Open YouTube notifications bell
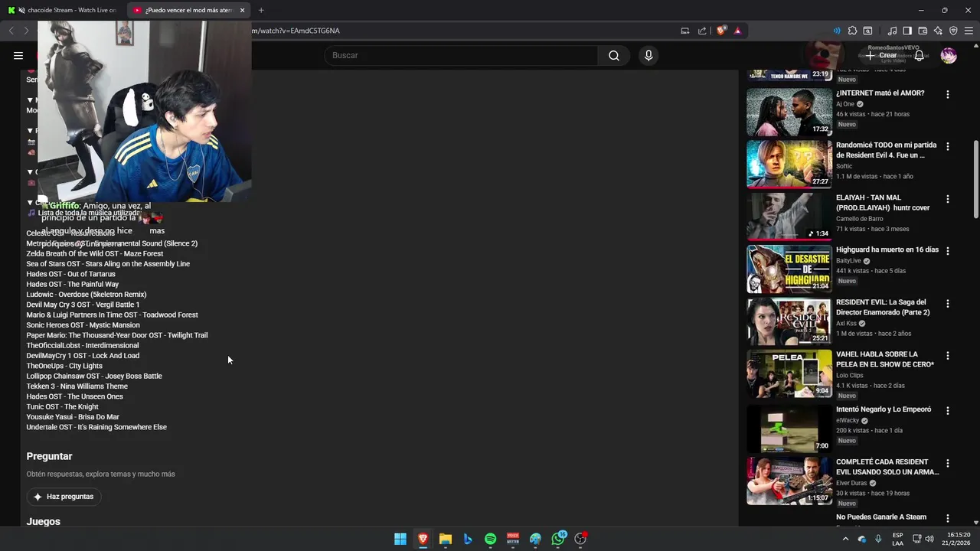980x551 pixels. pyautogui.click(x=919, y=55)
